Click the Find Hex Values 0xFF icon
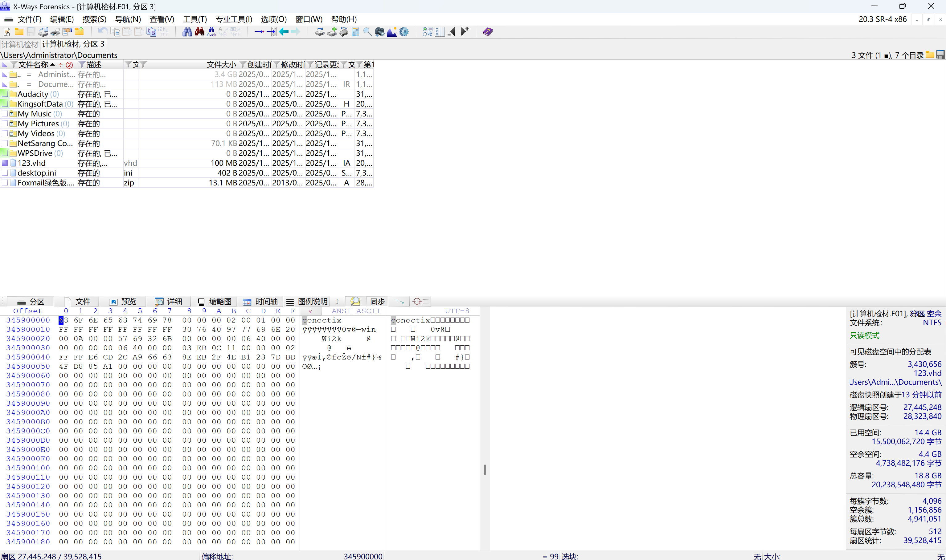This screenshot has height=560, width=946. (x=211, y=32)
